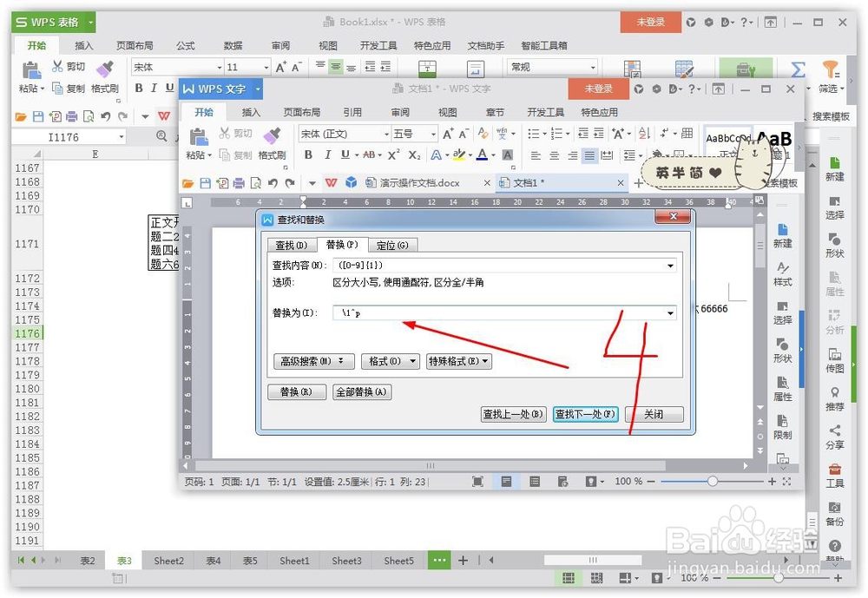
Task: Open Spreadsheet name box I1176 dropdown
Action: [121, 137]
